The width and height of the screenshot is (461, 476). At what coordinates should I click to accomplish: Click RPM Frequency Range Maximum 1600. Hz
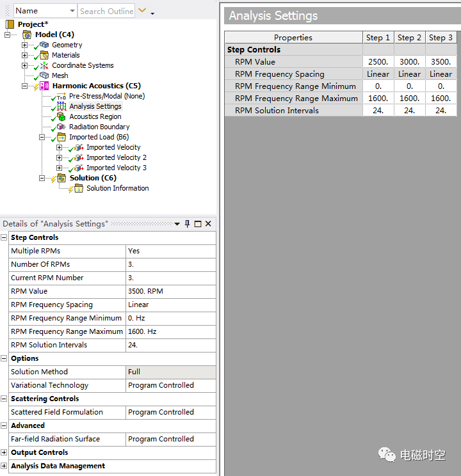tap(171, 331)
